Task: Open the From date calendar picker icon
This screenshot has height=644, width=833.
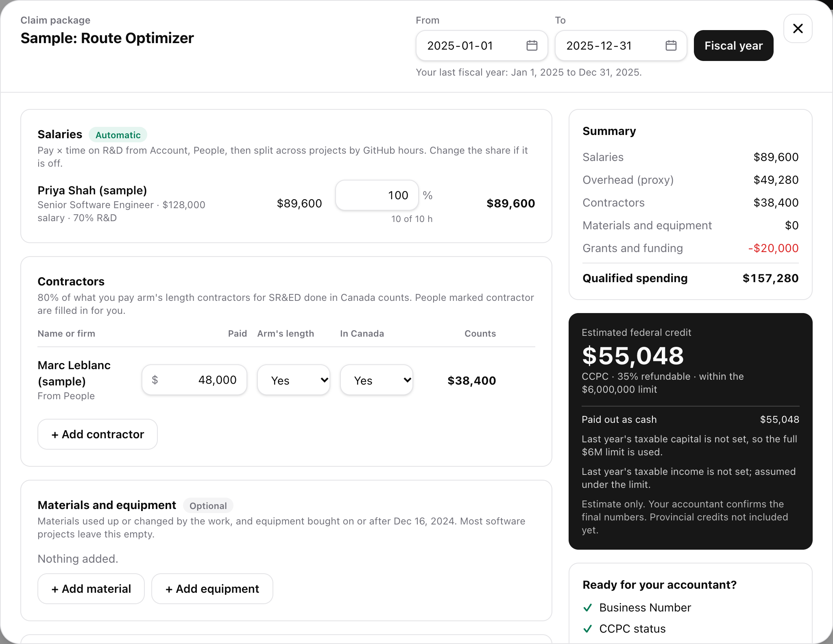Action: coord(532,46)
